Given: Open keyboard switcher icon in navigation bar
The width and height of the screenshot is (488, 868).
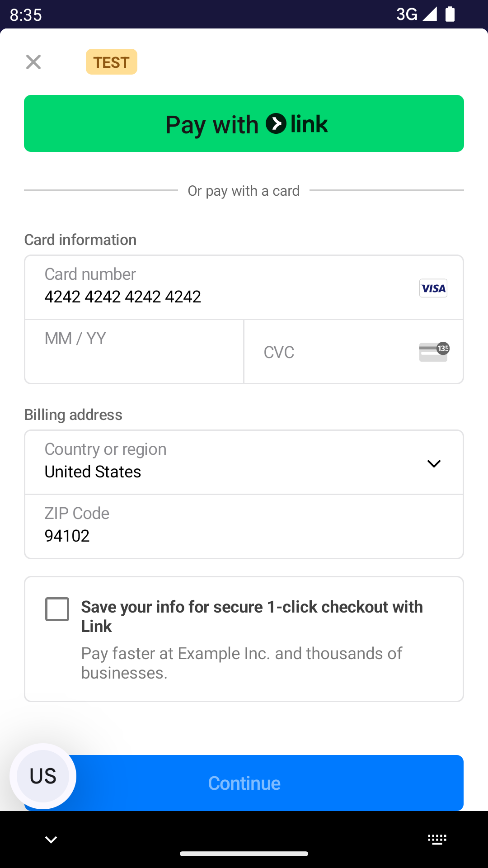Looking at the screenshot, I should click(x=437, y=840).
